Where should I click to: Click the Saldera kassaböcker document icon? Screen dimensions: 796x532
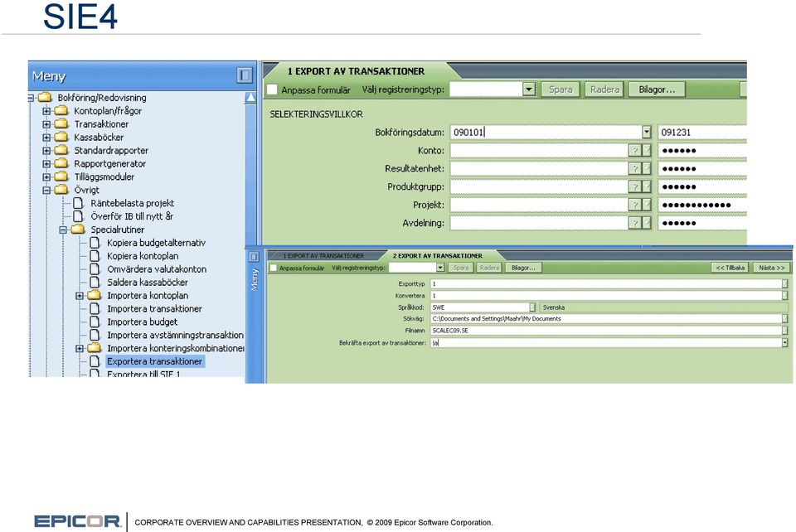[95, 282]
